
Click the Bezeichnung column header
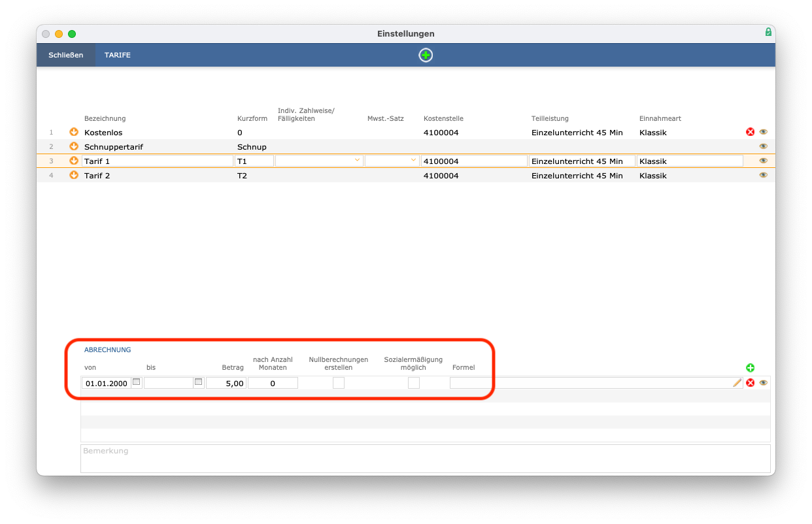tap(105, 118)
